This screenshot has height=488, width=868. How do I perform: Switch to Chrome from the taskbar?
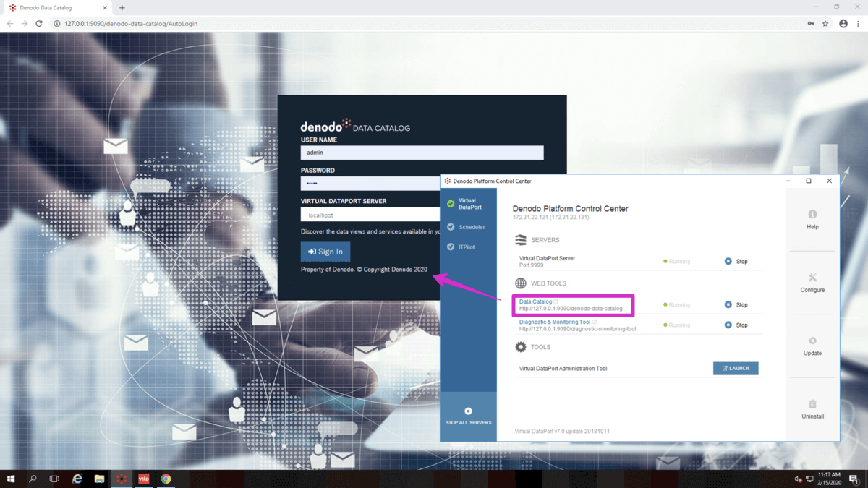click(x=166, y=479)
